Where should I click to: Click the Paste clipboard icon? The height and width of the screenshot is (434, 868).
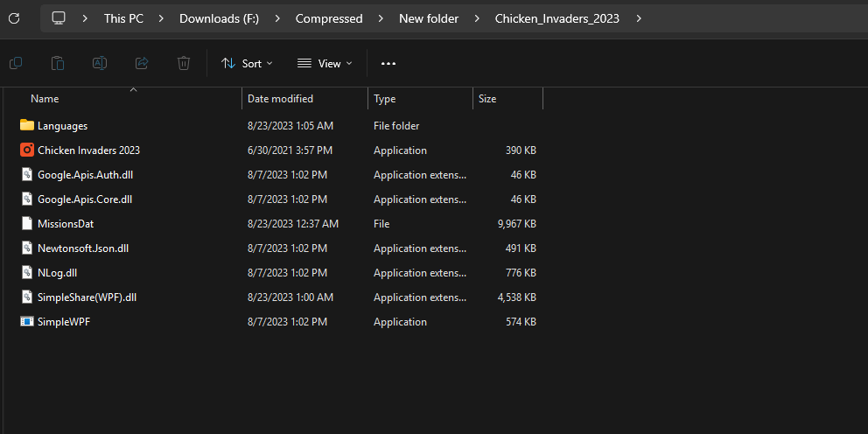tap(58, 63)
